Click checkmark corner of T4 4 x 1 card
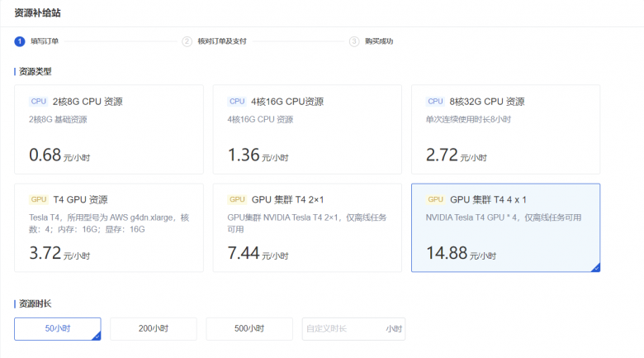Image resolution: width=644 pixels, height=358 pixels. [x=596, y=268]
